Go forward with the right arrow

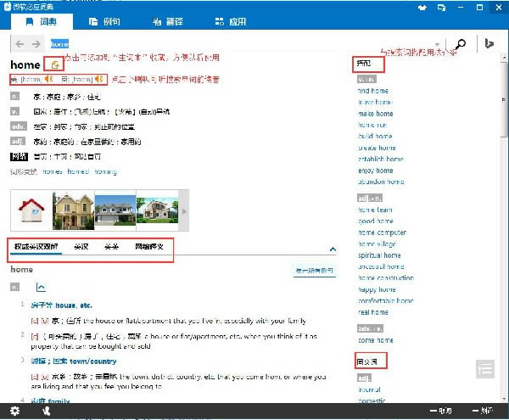36,44
